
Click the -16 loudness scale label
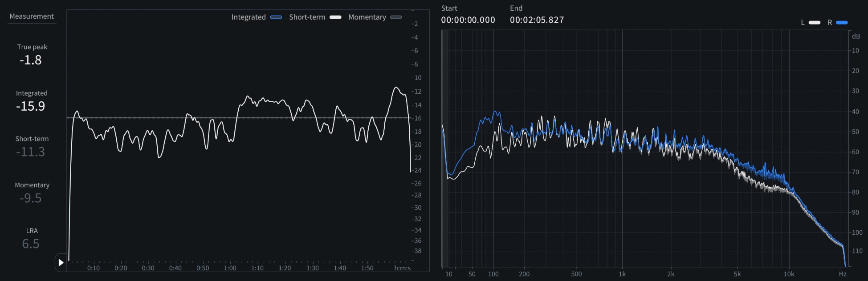416,118
